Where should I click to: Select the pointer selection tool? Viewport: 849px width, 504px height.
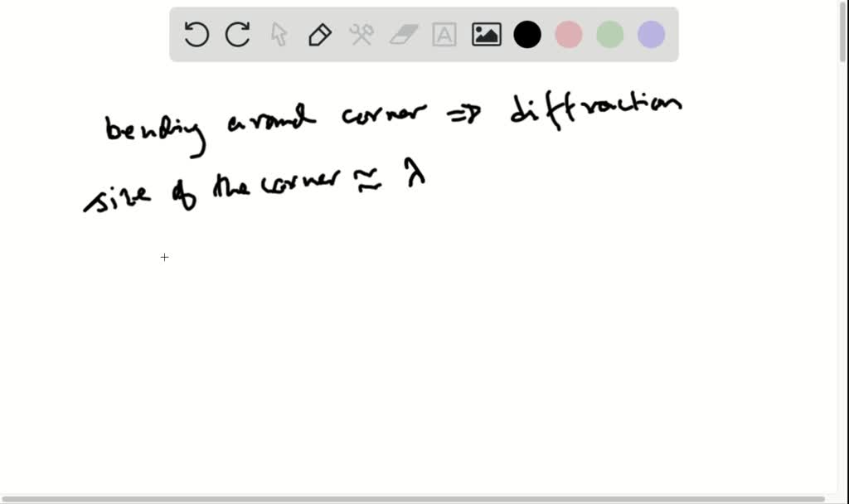click(x=279, y=35)
